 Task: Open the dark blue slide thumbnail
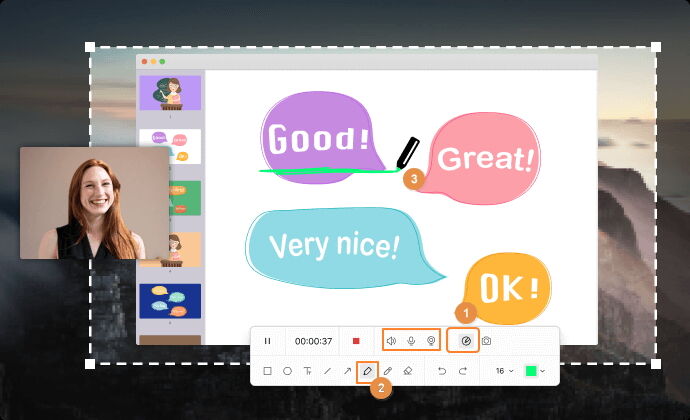coord(170,301)
